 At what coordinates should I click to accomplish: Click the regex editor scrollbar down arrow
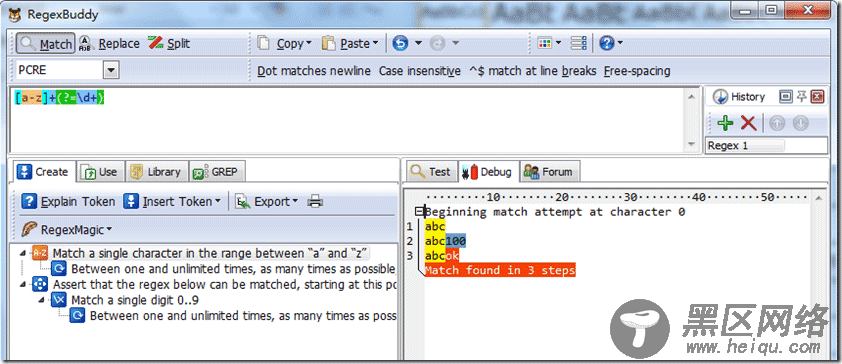(x=691, y=145)
